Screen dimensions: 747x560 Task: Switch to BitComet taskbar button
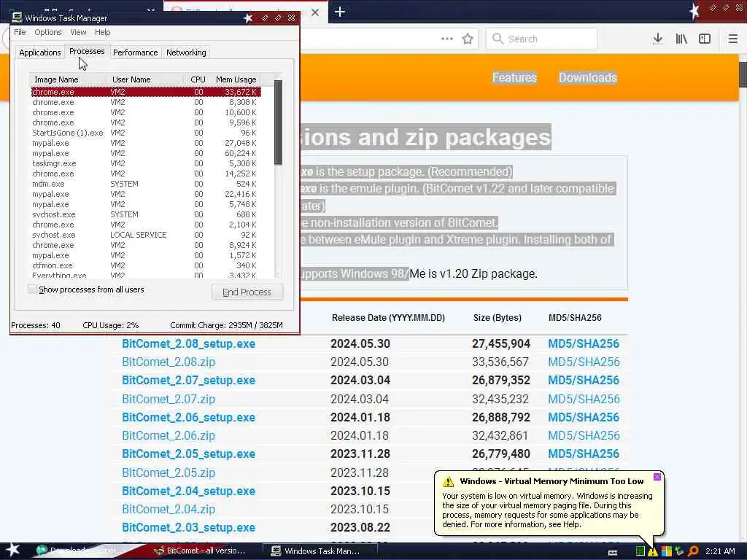click(200, 551)
